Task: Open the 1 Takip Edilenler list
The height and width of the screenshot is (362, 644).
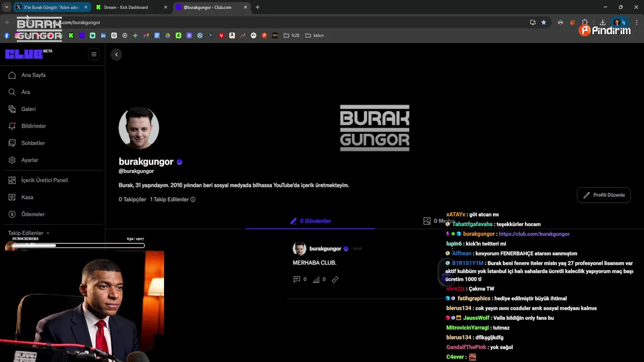Action: [x=169, y=200]
